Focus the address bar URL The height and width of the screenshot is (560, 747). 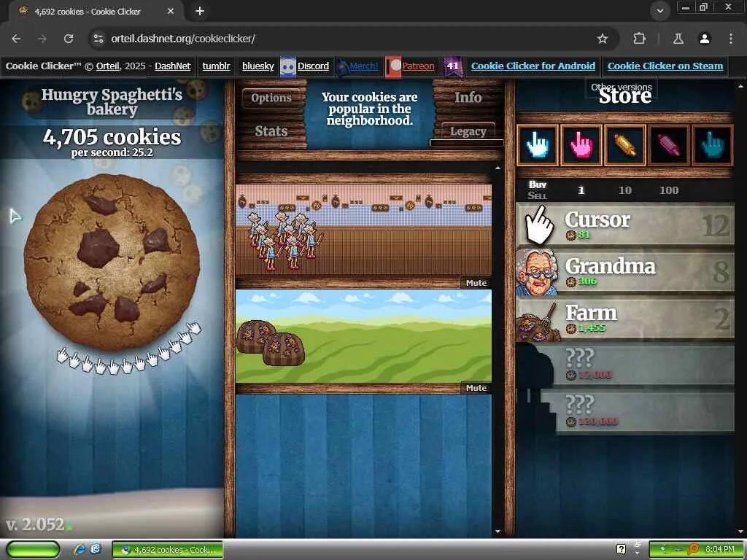(x=183, y=39)
